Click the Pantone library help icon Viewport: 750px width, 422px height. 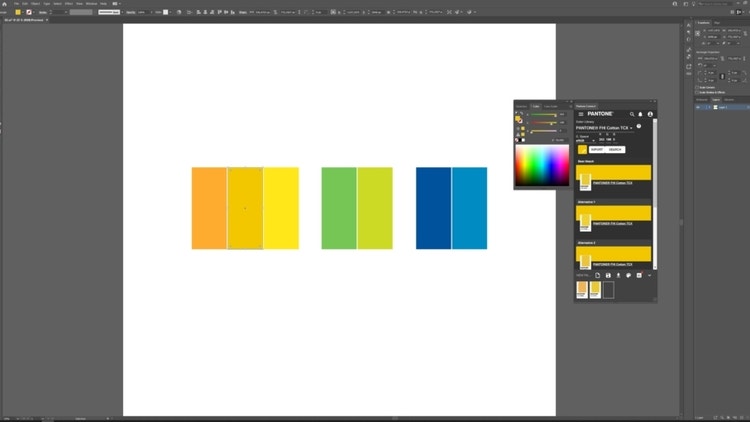639,126
